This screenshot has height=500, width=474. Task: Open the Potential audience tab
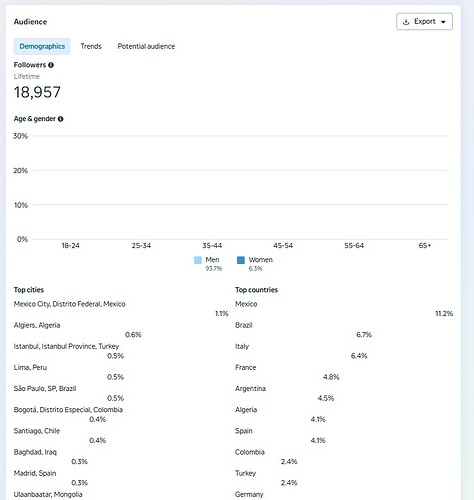click(x=146, y=46)
